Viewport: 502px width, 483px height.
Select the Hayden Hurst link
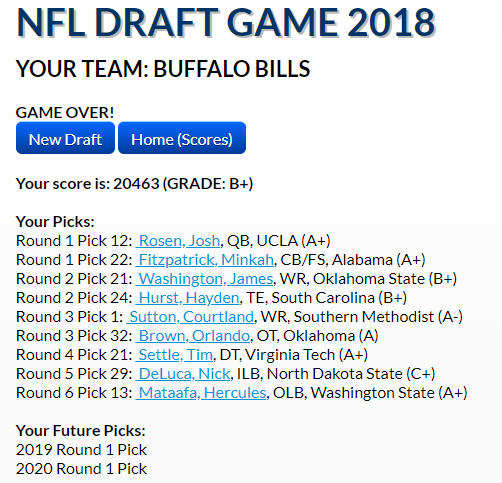[x=188, y=298]
